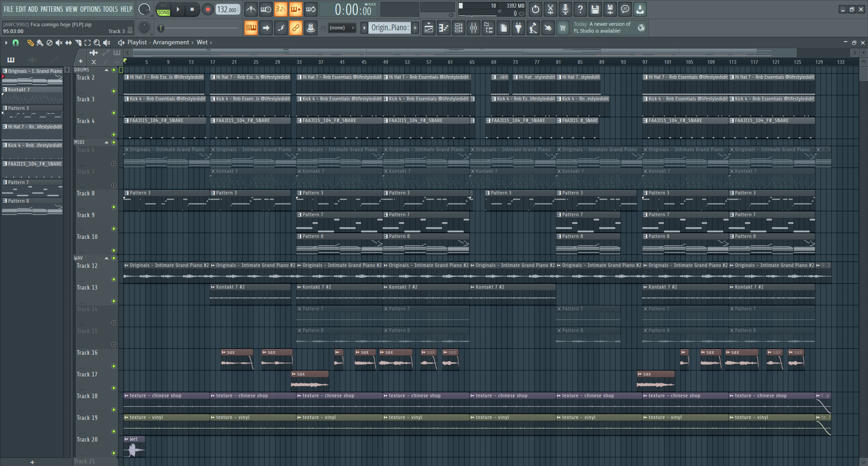Open the TOOLS menu
The height and width of the screenshot is (466, 868).
[x=110, y=9]
